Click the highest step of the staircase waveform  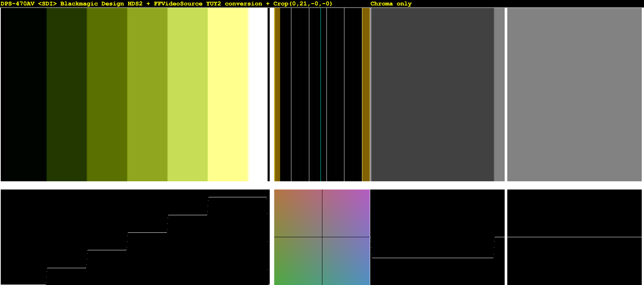click(238, 197)
